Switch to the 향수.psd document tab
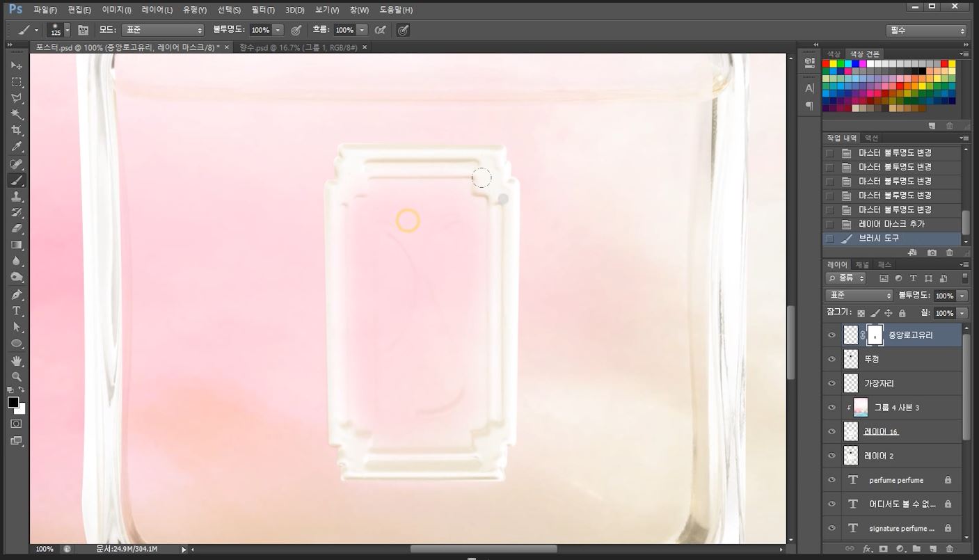This screenshot has width=979, height=560. [298, 47]
